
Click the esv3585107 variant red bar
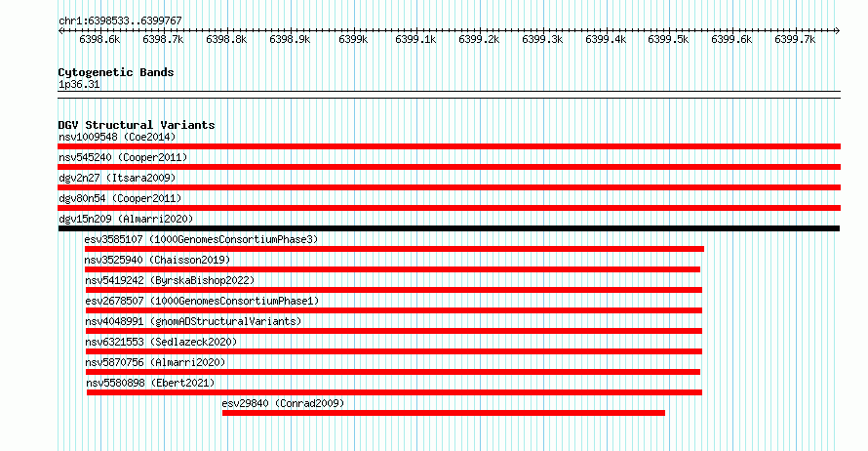pos(394,249)
